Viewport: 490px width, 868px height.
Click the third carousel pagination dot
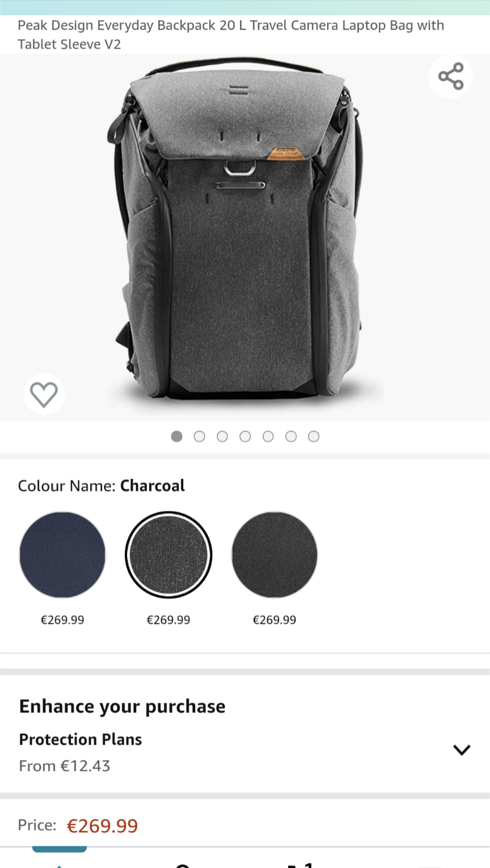tap(222, 436)
